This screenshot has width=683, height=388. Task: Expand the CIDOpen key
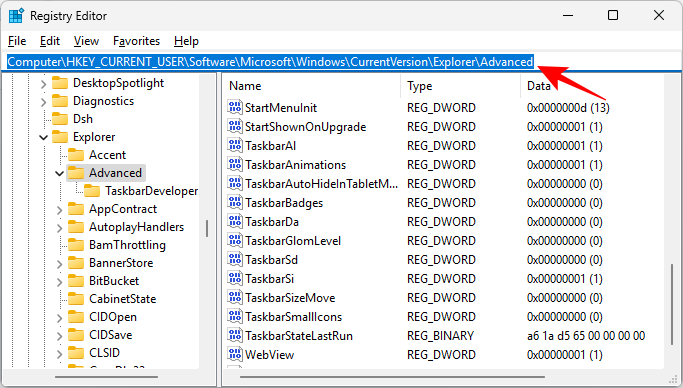[59, 317]
